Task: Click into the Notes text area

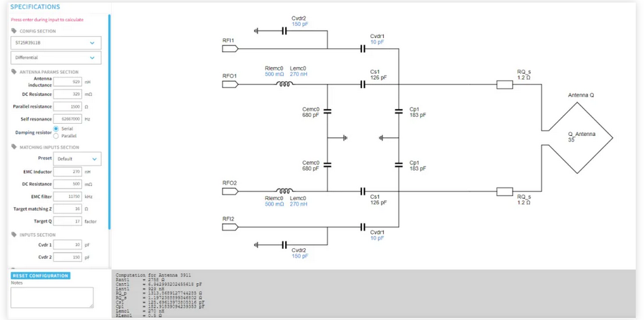Action: pos(52,297)
